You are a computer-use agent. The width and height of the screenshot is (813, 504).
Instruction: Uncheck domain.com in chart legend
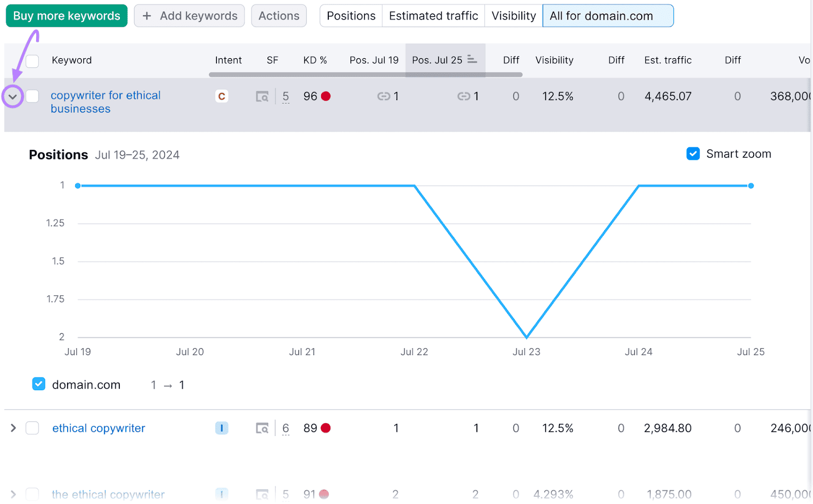coord(39,385)
